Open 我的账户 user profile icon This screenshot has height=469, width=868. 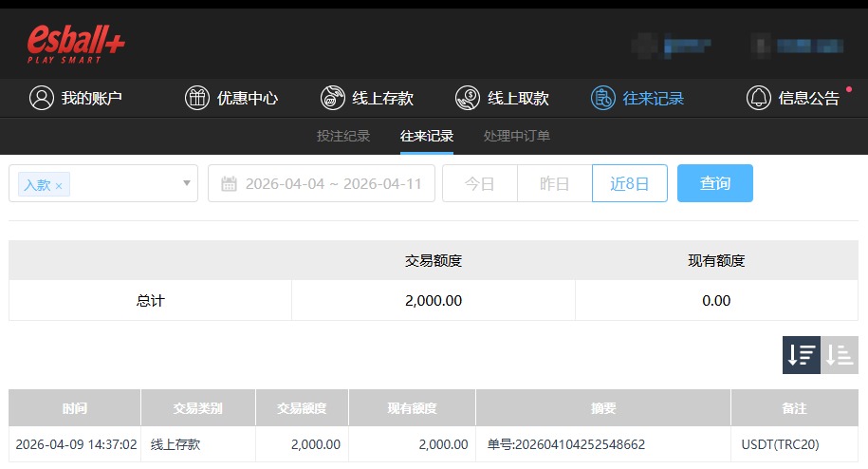coord(42,98)
